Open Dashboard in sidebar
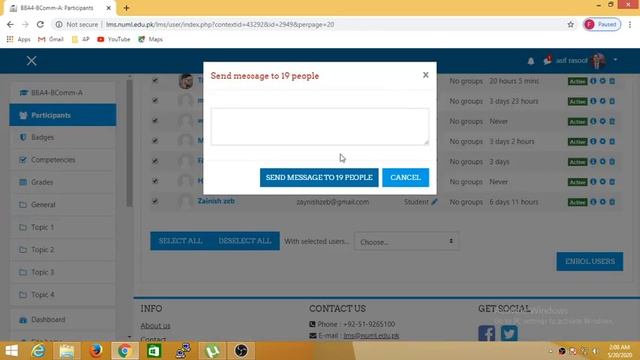 pyautogui.click(x=62, y=320)
